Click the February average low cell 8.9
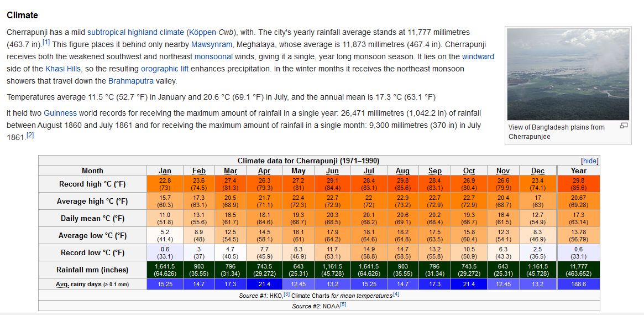The image size is (644, 315). (199, 235)
